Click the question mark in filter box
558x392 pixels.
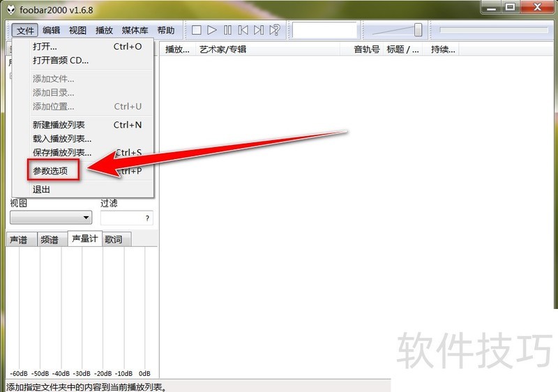[x=147, y=218]
